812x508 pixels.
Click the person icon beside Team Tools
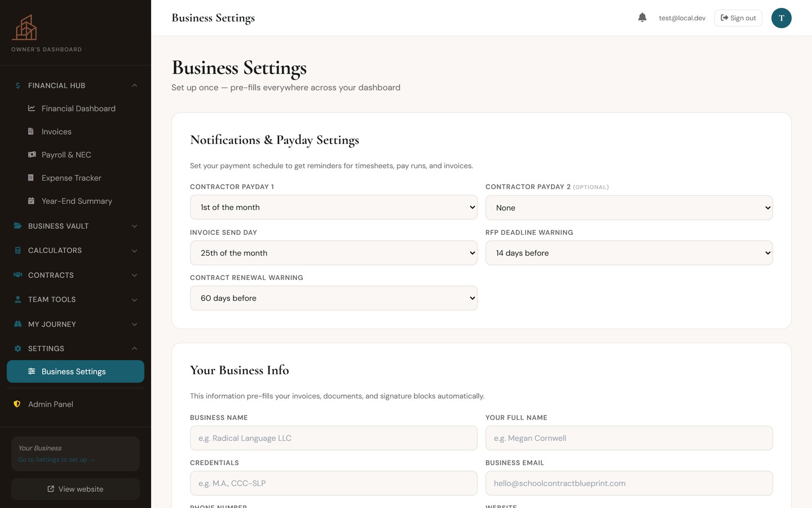(x=17, y=299)
